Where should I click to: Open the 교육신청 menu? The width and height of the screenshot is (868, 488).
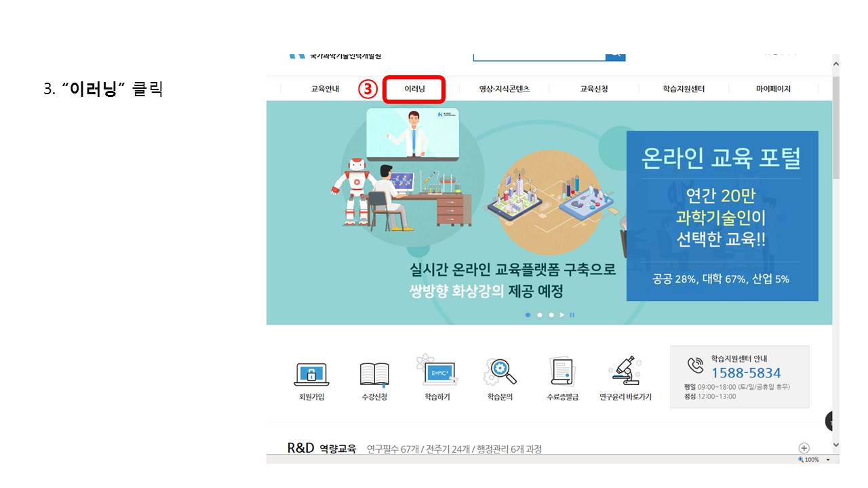pyautogui.click(x=594, y=89)
